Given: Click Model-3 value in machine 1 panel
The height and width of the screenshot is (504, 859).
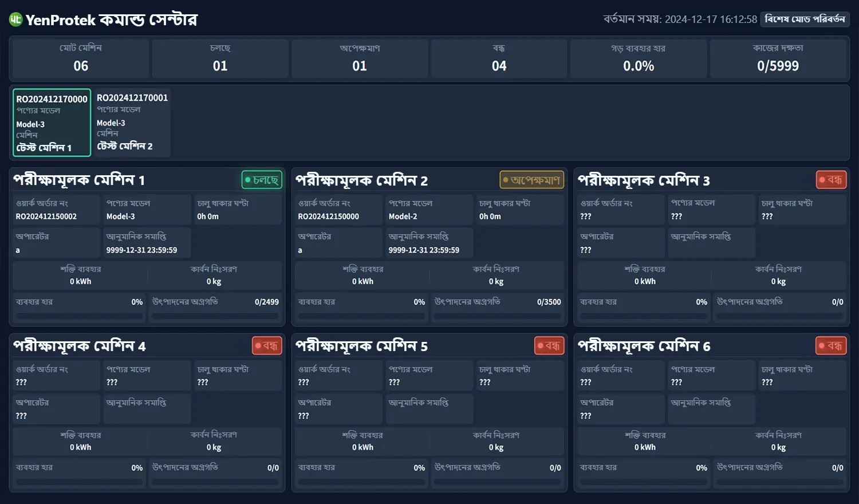Looking at the screenshot, I should (121, 216).
